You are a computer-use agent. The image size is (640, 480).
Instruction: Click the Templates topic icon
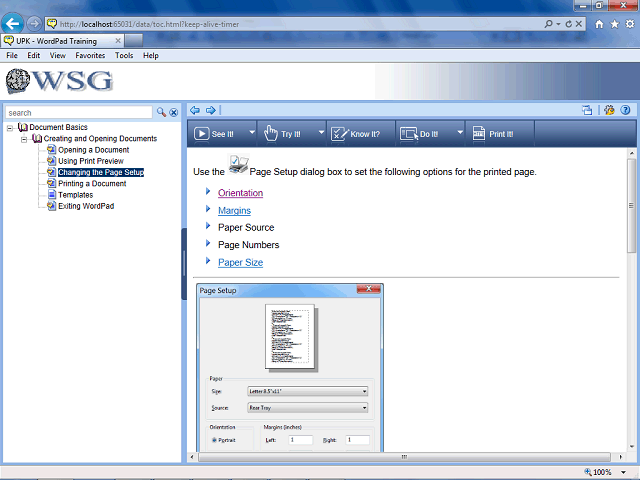[x=51, y=194]
